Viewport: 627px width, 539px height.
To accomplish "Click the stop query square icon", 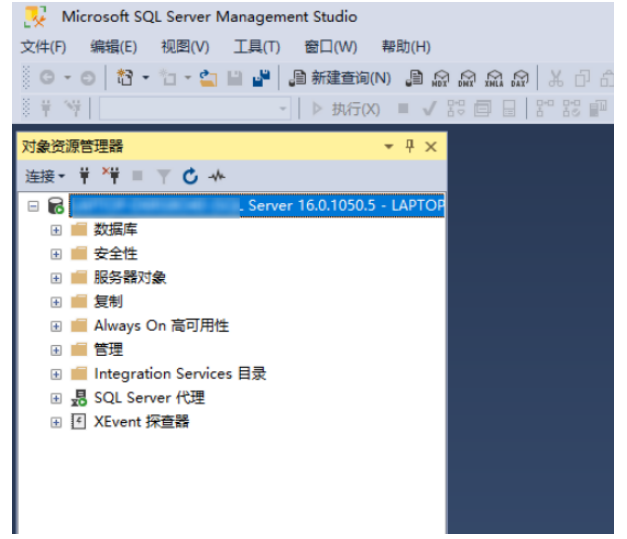I will pos(403,108).
